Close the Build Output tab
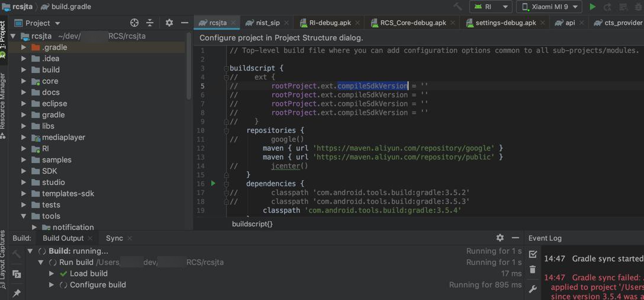Screen dimensions: 644x300 (91, 238)
